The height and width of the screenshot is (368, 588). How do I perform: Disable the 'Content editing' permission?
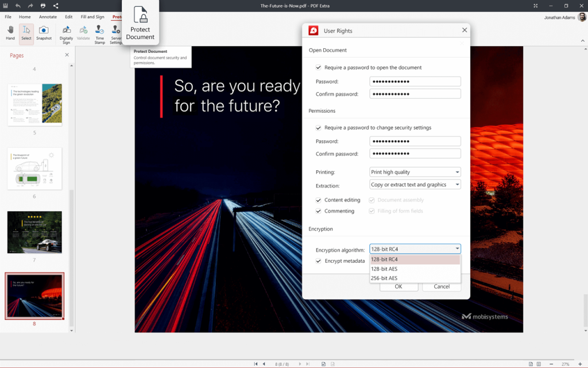click(318, 200)
